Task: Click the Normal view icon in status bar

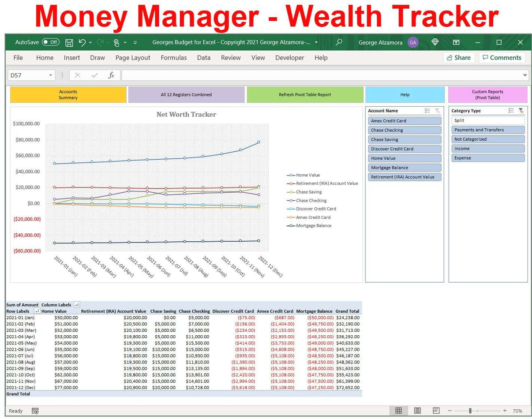Action: 399,411
